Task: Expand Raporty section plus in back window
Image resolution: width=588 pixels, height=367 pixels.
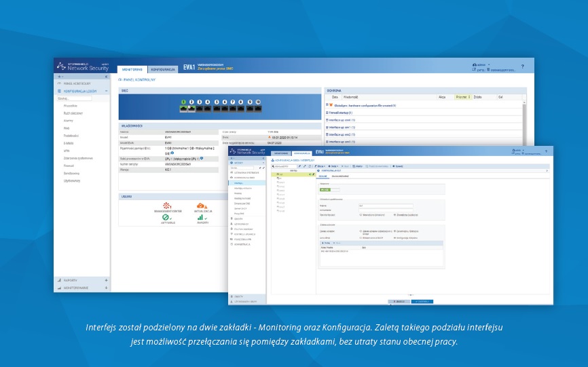Action: point(106,280)
